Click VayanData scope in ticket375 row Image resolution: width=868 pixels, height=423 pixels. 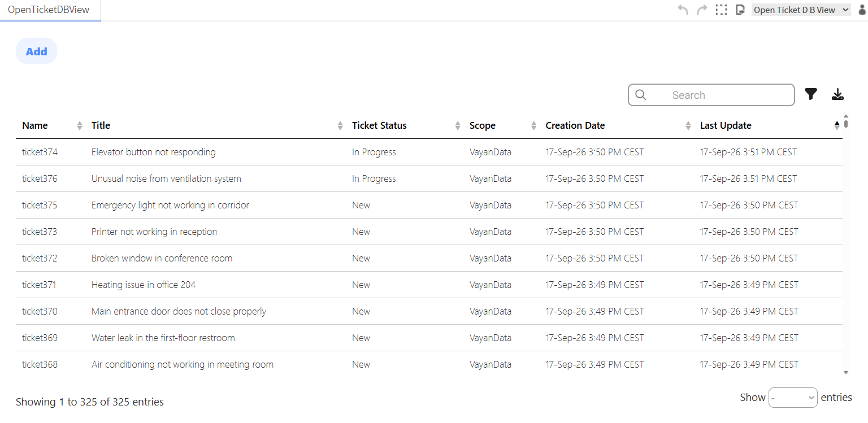coord(491,205)
